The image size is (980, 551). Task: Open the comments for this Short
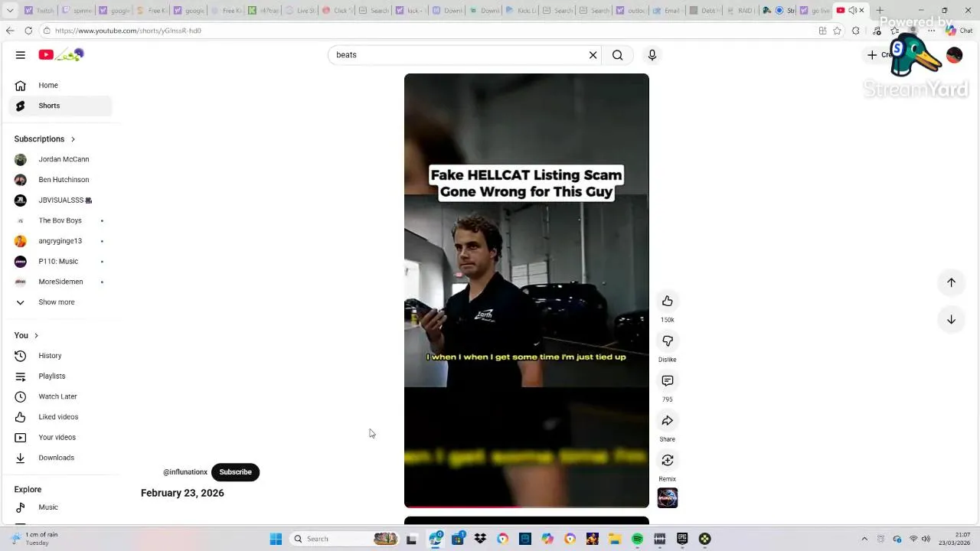pos(668,381)
